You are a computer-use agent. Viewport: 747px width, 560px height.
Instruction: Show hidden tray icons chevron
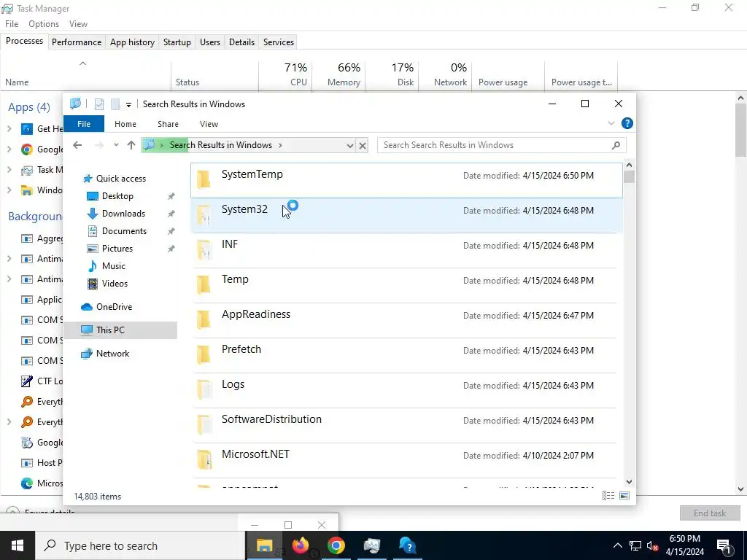(617, 545)
